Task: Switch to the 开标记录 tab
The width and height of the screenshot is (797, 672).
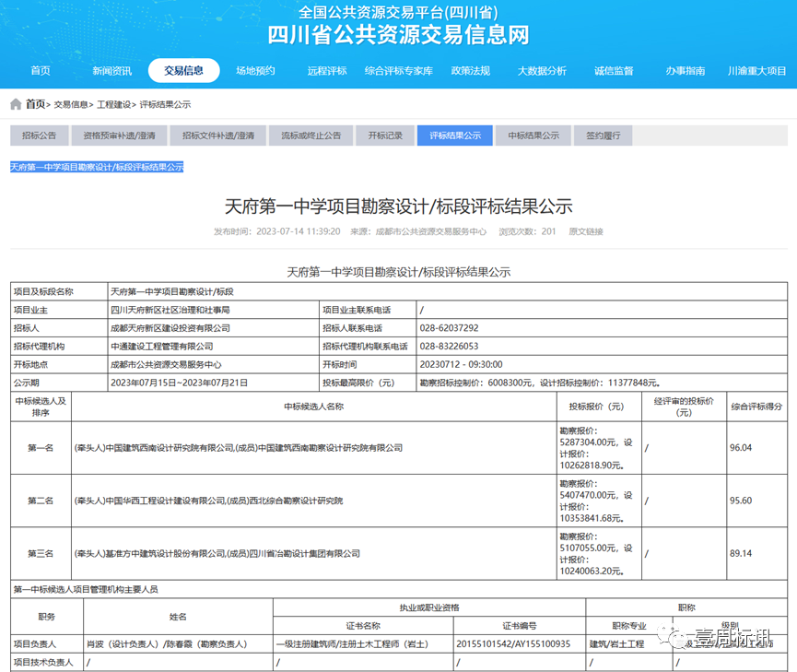Action: click(x=385, y=135)
